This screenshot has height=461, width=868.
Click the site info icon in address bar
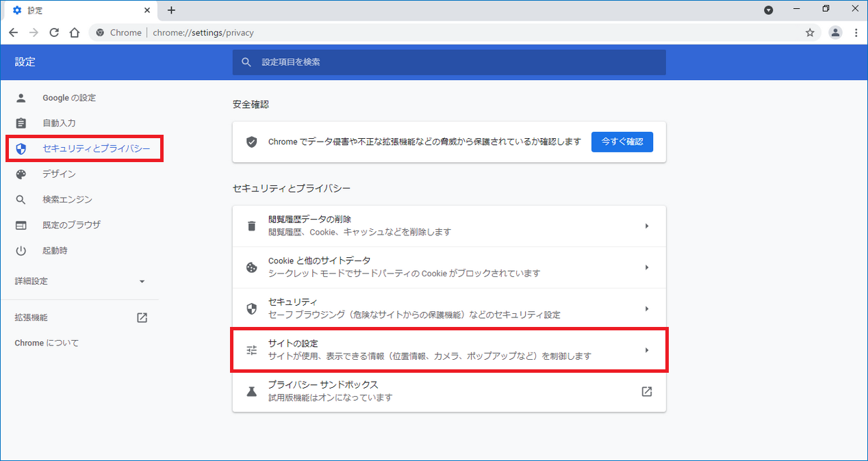point(100,32)
